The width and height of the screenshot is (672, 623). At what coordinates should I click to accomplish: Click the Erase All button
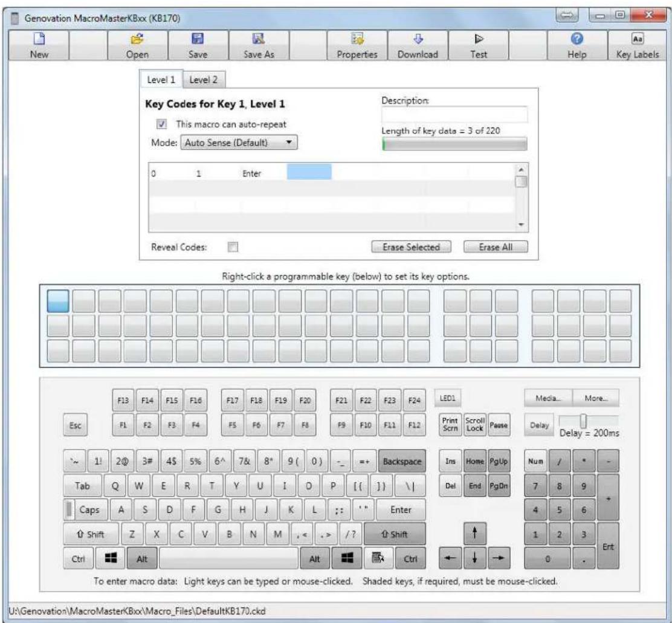click(x=496, y=247)
